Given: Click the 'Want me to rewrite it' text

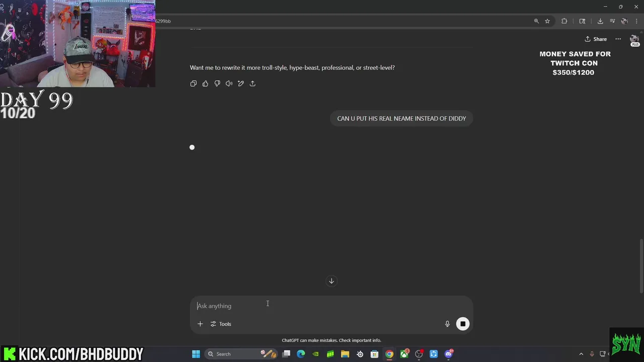Looking at the screenshot, I should pos(292,67).
